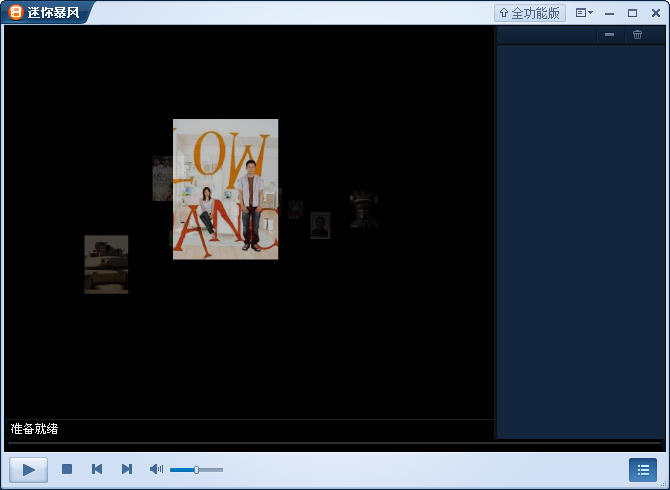This screenshot has width=670, height=490.
Task: Open the main menu dropdown in title bar
Action: click(584, 13)
